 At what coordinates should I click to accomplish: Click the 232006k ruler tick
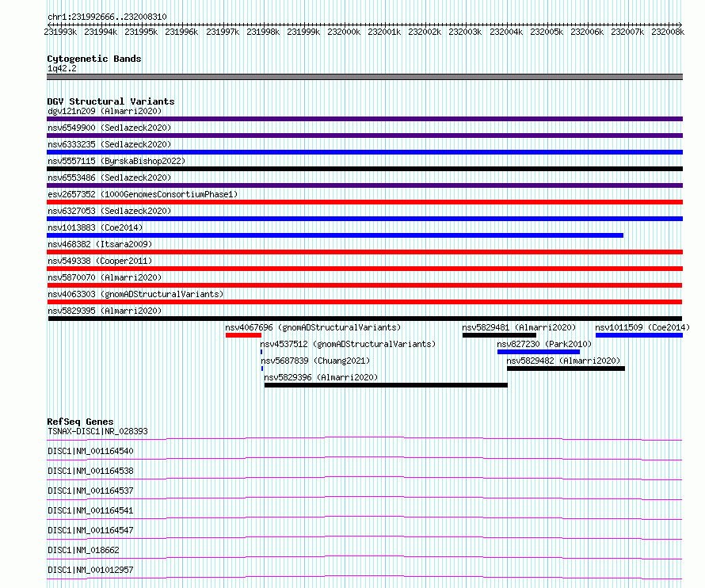587,32
